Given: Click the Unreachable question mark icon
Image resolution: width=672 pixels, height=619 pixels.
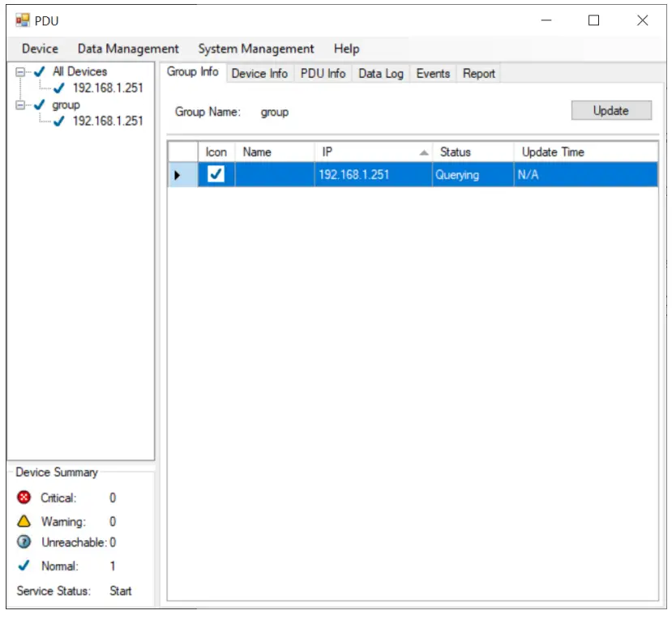Looking at the screenshot, I should pyautogui.click(x=24, y=542).
